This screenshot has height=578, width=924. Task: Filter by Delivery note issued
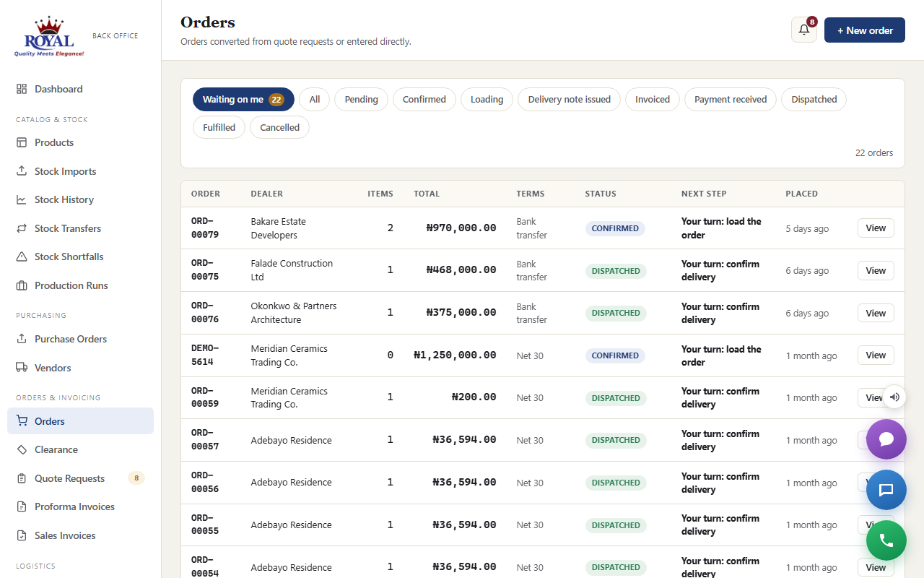coord(570,100)
